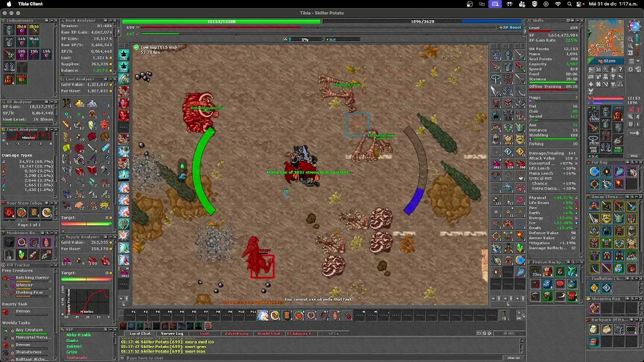The width and height of the screenshot is (644, 362).
Task: Click the shovel in Mushroom Backpack
Action: point(9,255)
